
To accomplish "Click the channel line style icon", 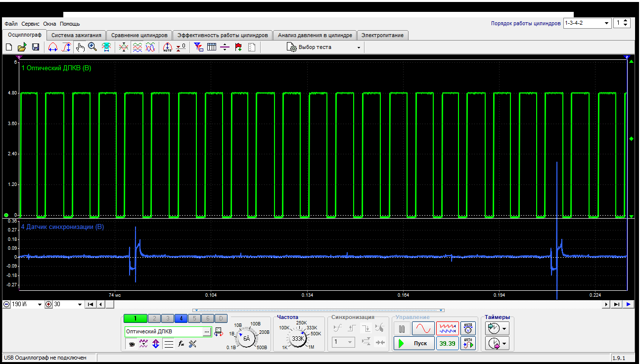I will click(x=169, y=344).
